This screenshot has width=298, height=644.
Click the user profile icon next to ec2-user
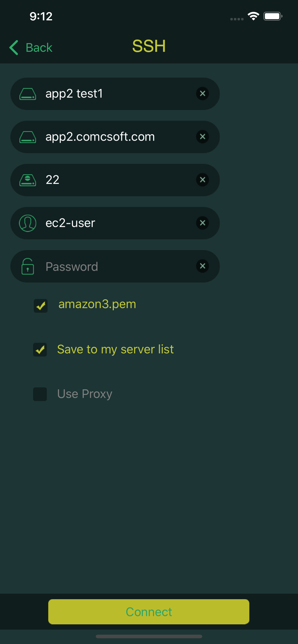tap(28, 223)
